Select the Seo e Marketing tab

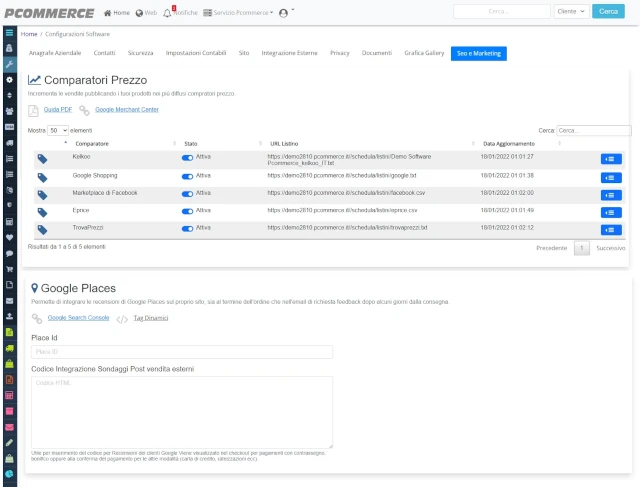479,53
